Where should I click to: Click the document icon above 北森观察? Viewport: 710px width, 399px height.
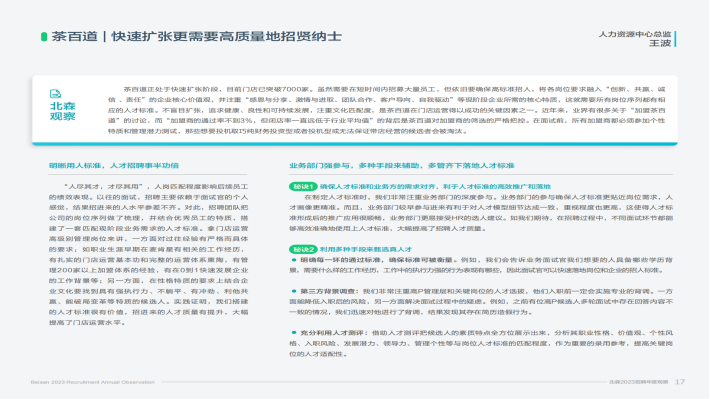click(x=55, y=94)
